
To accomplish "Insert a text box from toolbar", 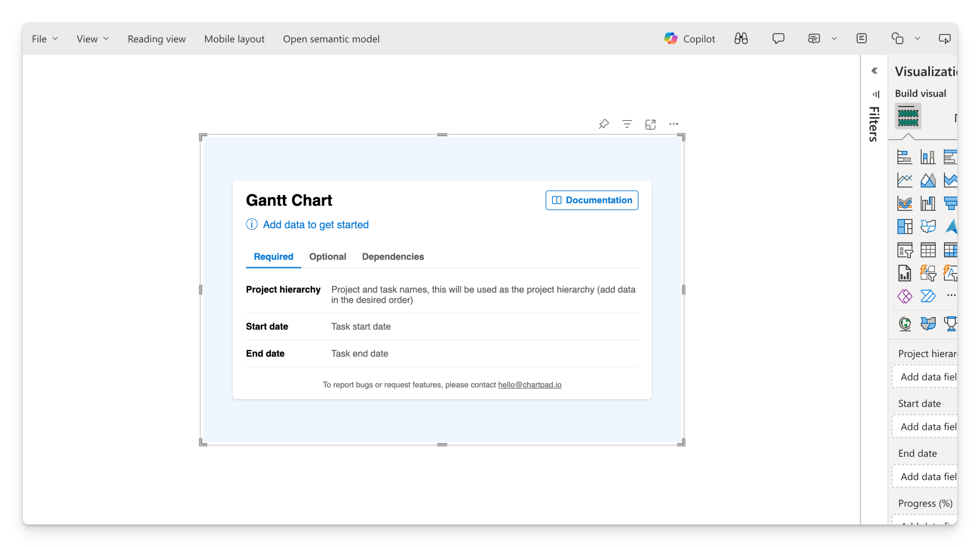I will (x=861, y=39).
